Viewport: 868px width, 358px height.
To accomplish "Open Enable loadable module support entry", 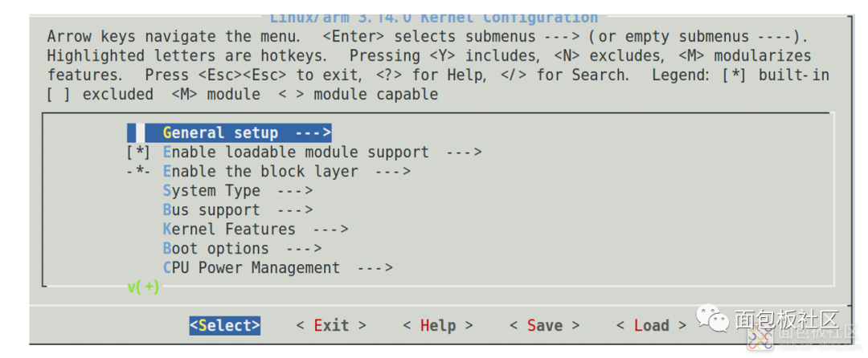I will tap(296, 152).
